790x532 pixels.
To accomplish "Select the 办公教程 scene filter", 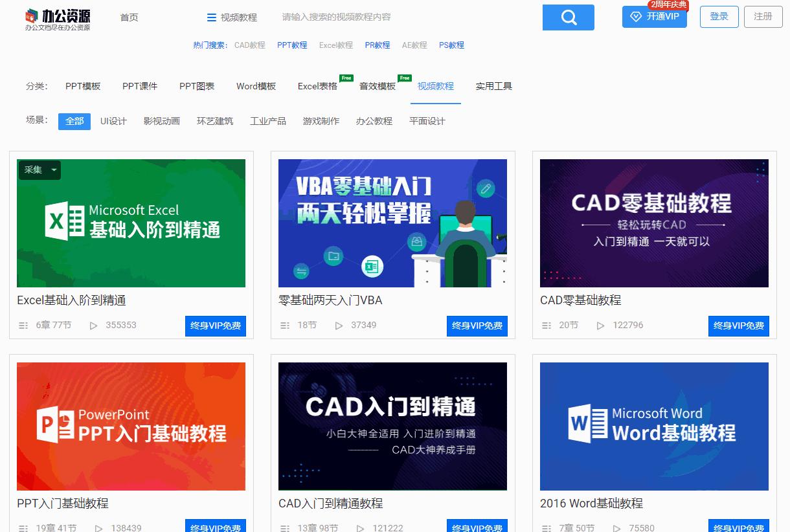I will tap(374, 120).
